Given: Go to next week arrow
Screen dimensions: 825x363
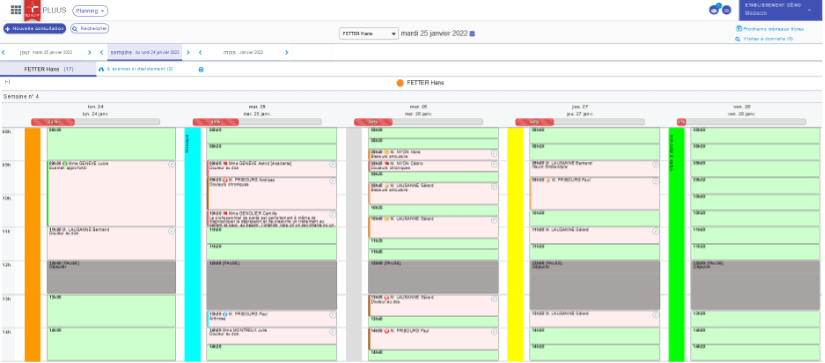Looking at the screenshot, I should point(188,53).
